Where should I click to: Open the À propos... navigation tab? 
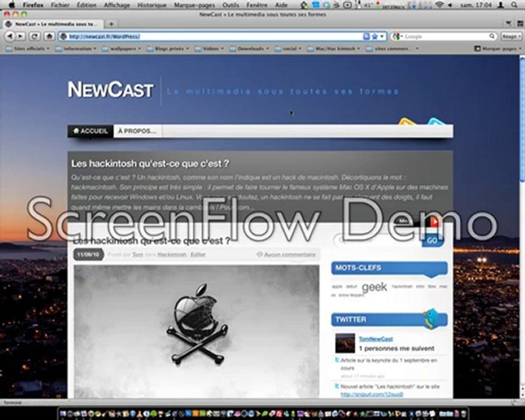click(x=137, y=131)
